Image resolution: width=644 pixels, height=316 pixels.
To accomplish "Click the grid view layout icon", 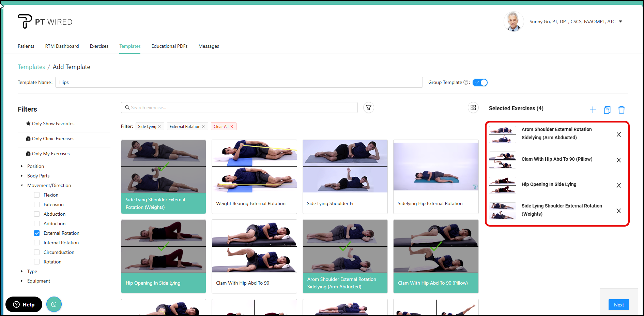I will pos(473,107).
